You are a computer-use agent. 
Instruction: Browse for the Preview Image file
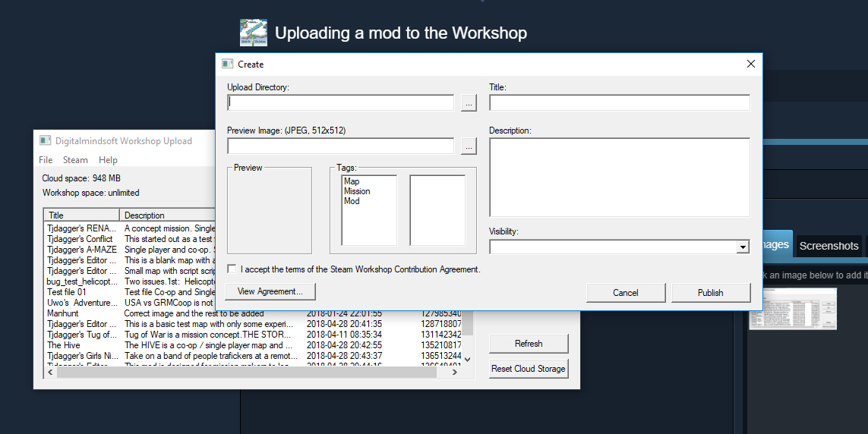tap(469, 146)
